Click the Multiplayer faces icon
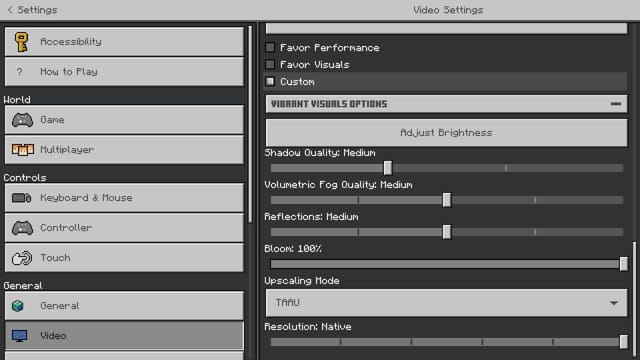The image size is (640, 360). tap(22, 150)
